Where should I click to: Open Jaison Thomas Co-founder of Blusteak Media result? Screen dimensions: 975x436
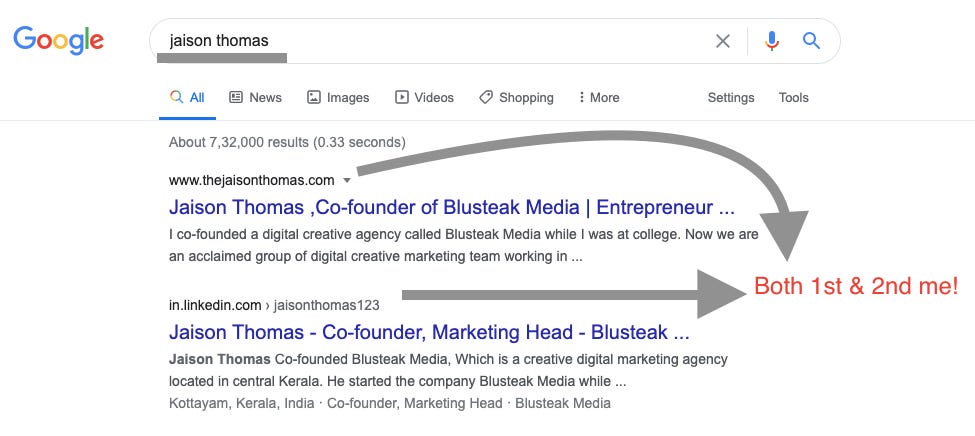(451, 207)
